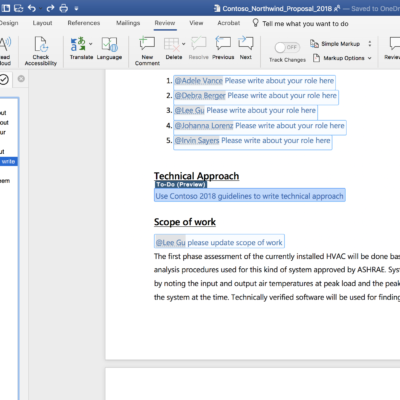The width and height of the screenshot is (400, 400).
Task: Click the @Lee Gu mention in list item 3
Action: coord(189,110)
